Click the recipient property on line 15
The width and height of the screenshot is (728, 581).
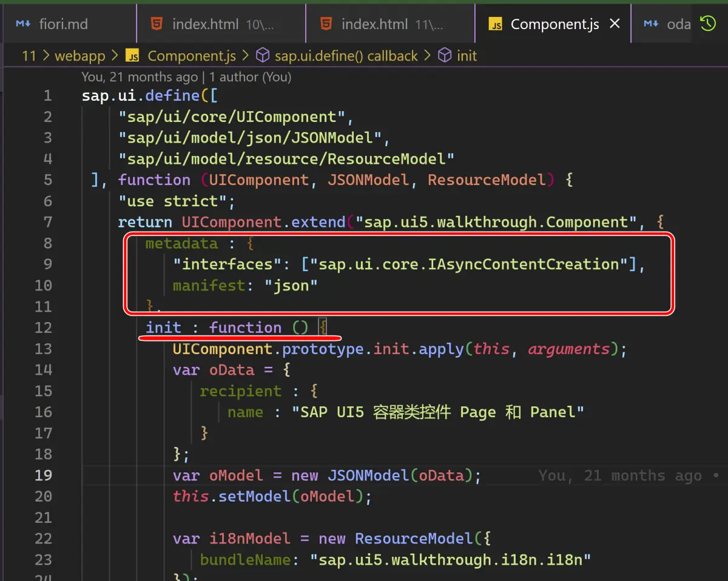coord(241,391)
